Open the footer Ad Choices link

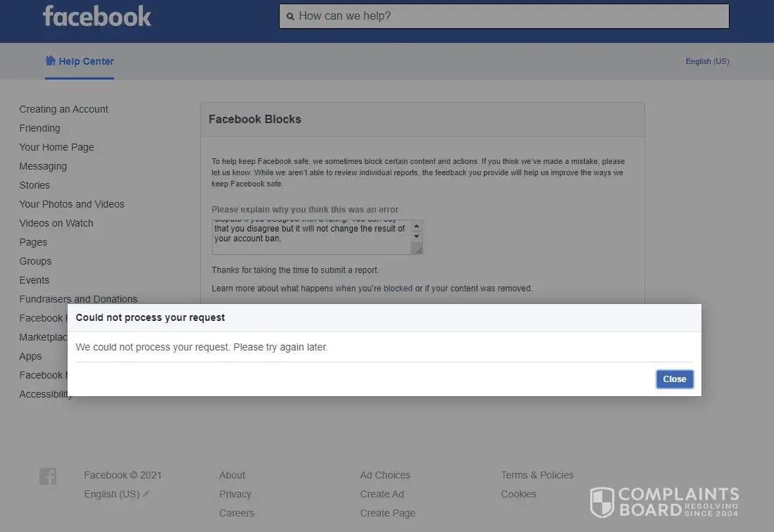point(385,475)
